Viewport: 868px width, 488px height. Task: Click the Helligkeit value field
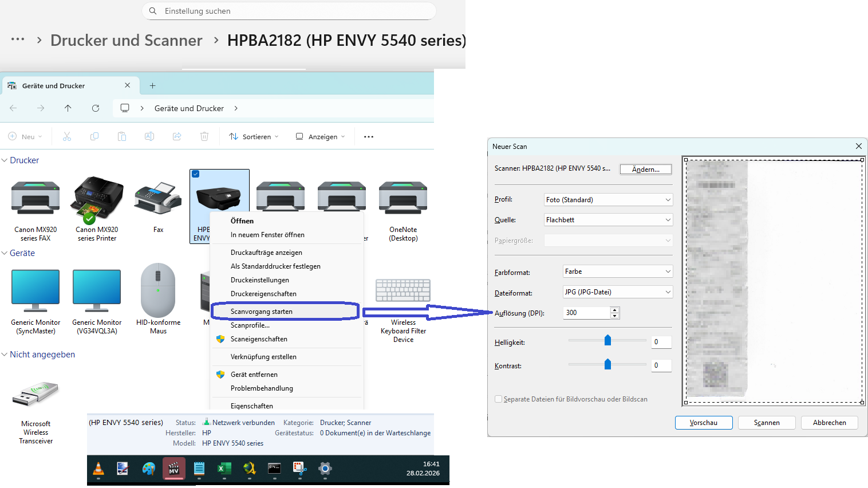pyautogui.click(x=661, y=342)
